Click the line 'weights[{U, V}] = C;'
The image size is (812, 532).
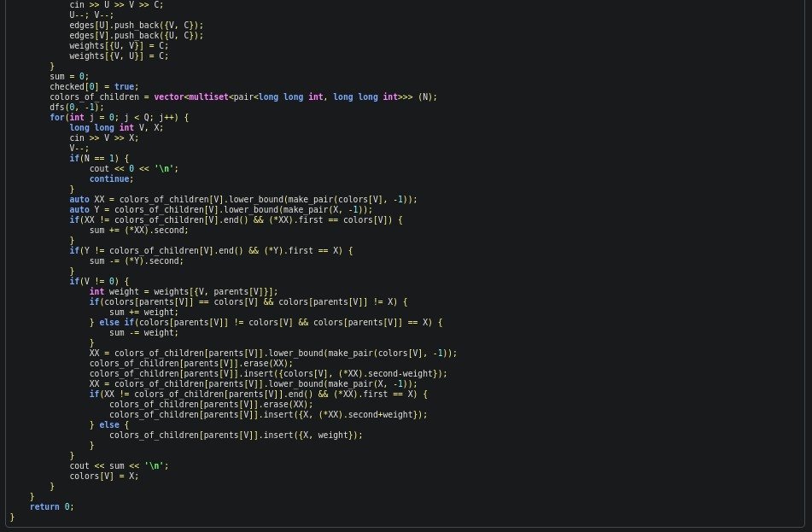click(119, 45)
